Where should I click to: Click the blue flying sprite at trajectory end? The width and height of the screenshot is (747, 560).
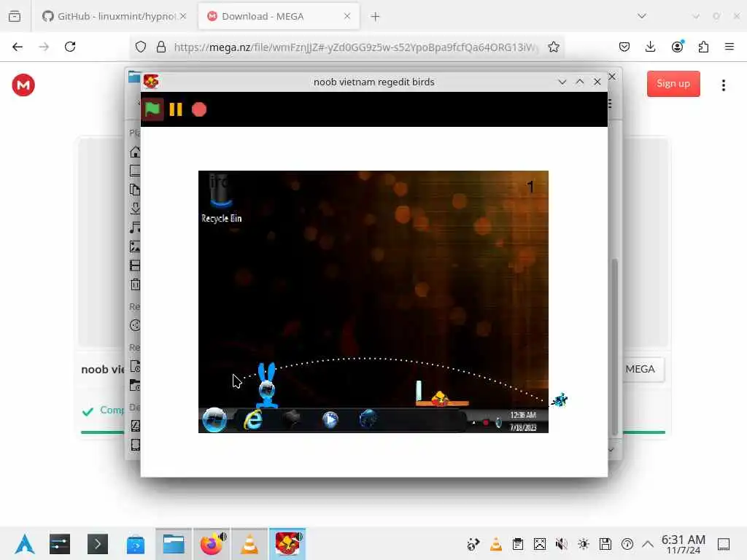pyautogui.click(x=560, y=400)
